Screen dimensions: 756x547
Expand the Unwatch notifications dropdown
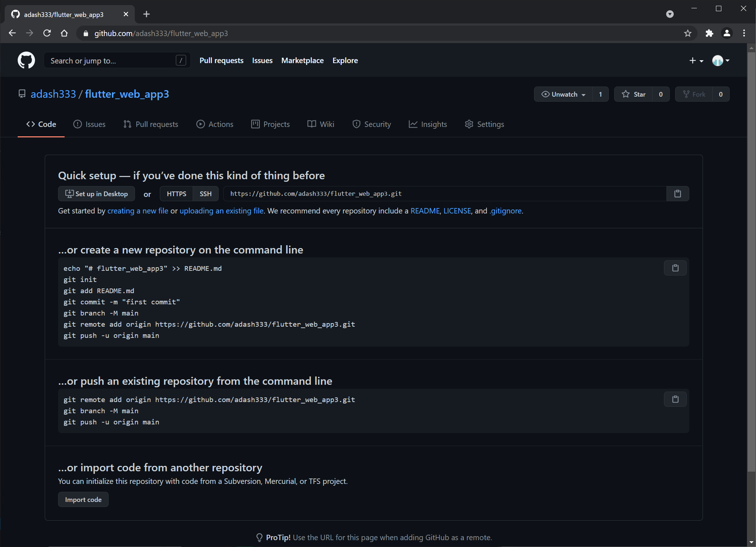pyautogui.click(x=563, y=94)
